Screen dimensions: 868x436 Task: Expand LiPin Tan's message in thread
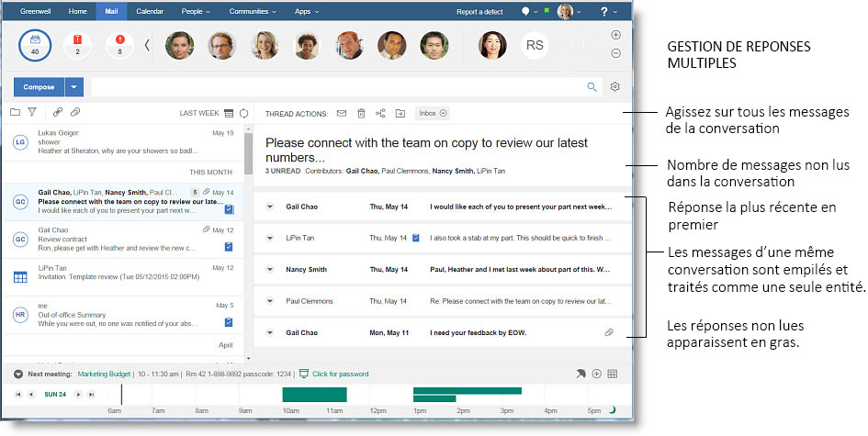[270, 239]
